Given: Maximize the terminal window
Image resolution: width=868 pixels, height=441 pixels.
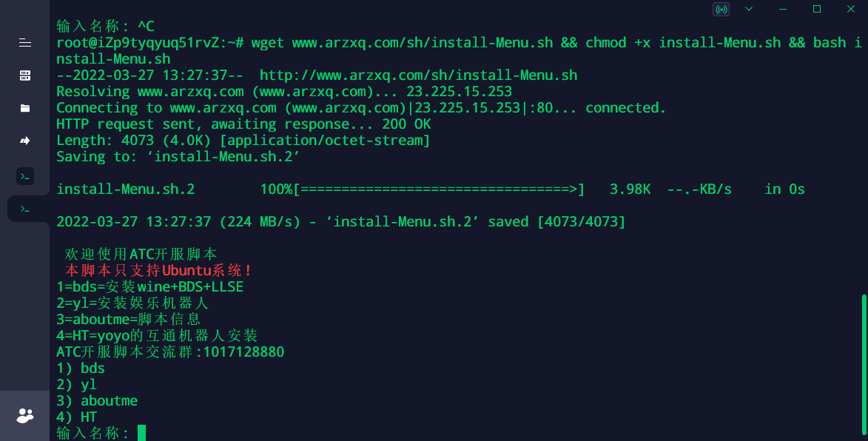Looking at the screenshot, I should (816, 9).
